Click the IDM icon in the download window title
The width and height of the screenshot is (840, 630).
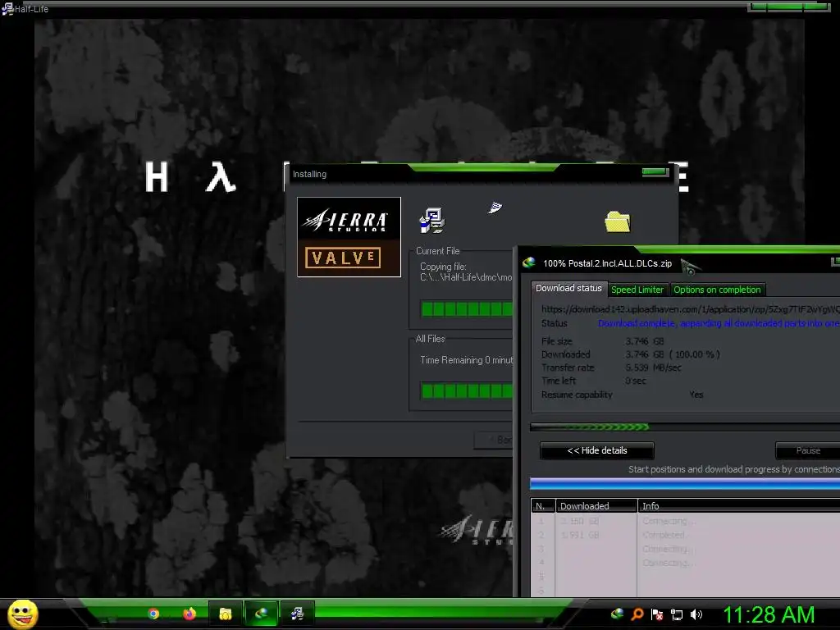(x=529, y=262)
